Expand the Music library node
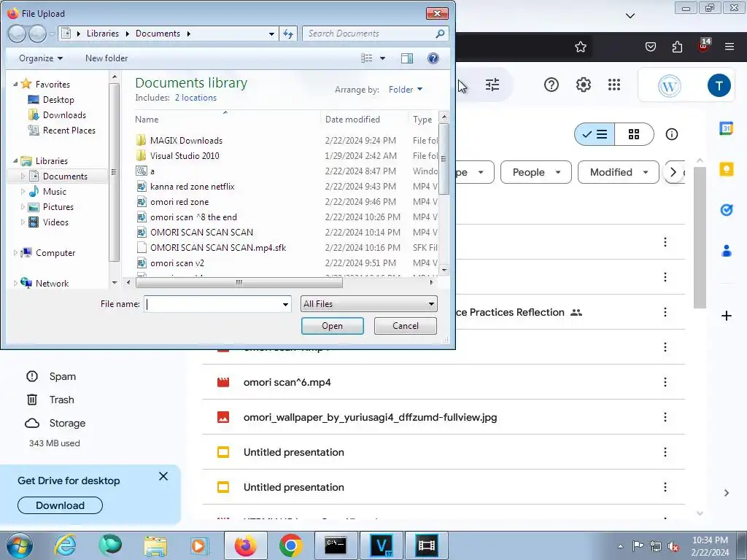Image resolution: width=747 pixels, height=560 pixels. [x=23, y=192]
